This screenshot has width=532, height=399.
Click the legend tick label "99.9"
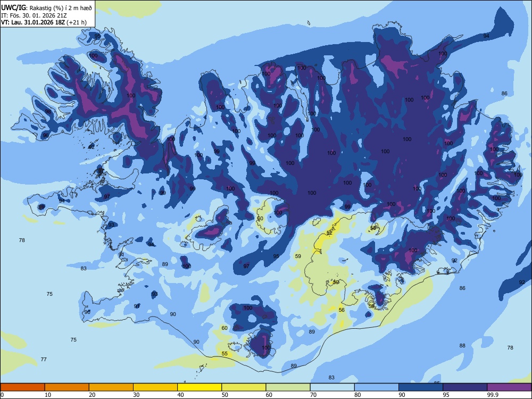(x=493, y=395)
